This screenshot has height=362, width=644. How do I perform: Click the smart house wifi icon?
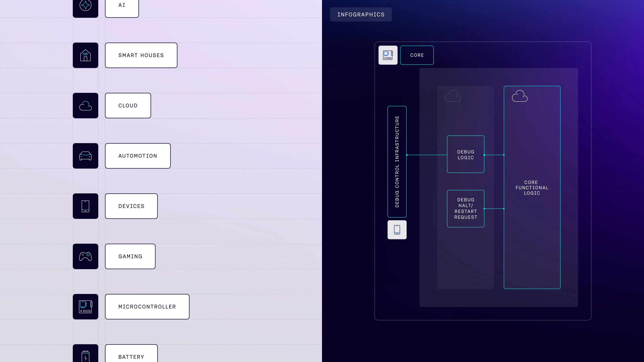click(x=85, y=55)
